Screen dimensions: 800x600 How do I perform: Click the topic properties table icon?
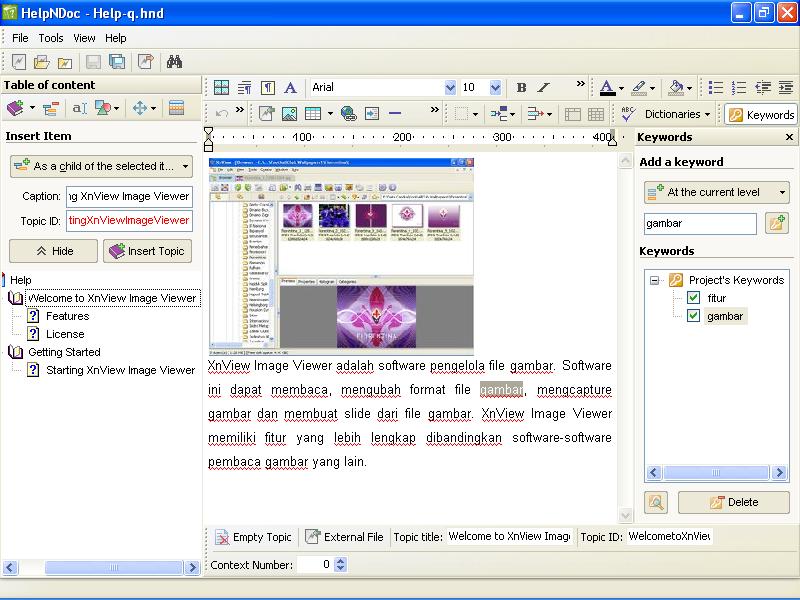point(176,108)
